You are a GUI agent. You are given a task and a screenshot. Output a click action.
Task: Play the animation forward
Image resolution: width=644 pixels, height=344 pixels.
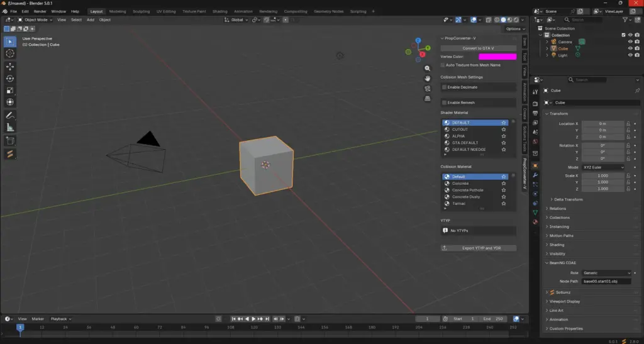254,319
